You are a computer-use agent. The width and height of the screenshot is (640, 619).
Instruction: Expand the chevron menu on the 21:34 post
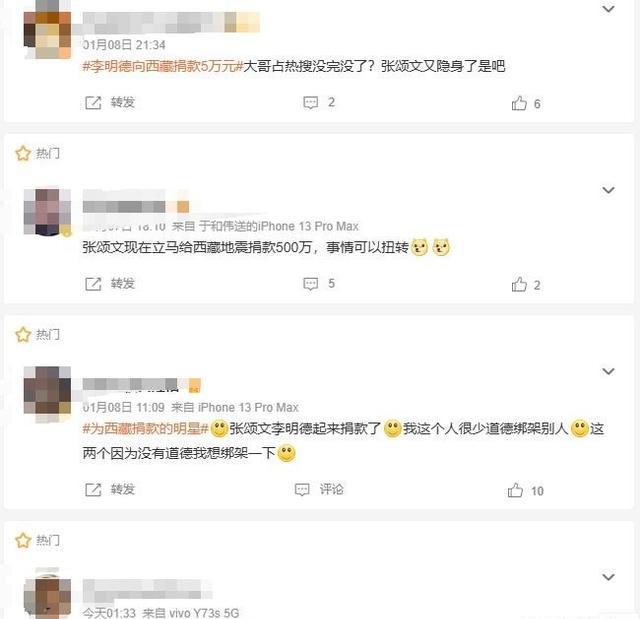click(x=608, y=9)
